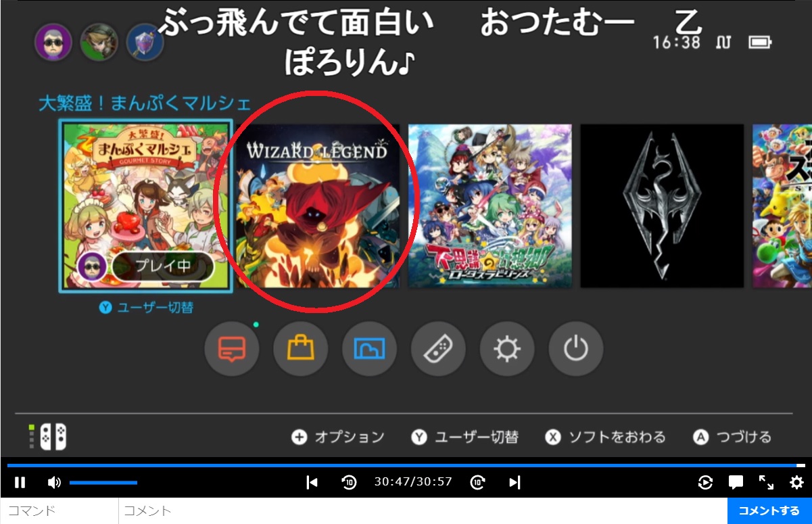Open the Album icon
This screenshot has height=524, width=812.
(x=369, y=349)
